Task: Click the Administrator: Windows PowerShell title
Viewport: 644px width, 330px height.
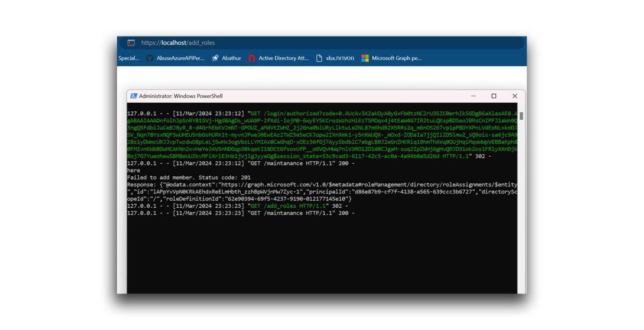Action: click(180, 96)
